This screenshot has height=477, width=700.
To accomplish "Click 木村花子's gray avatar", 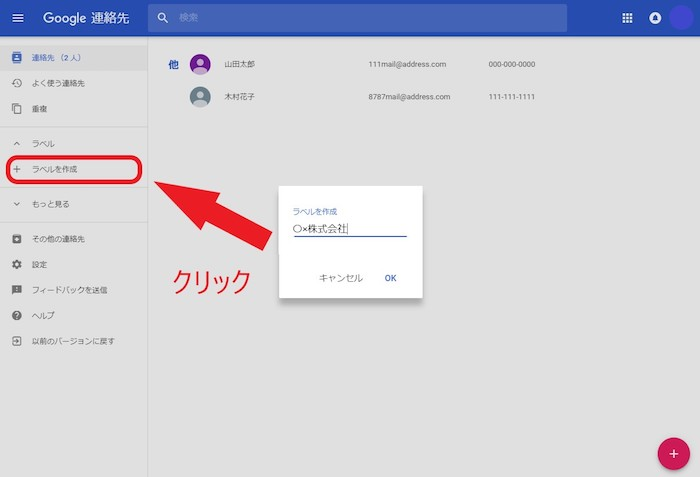I will coord(200,96).
